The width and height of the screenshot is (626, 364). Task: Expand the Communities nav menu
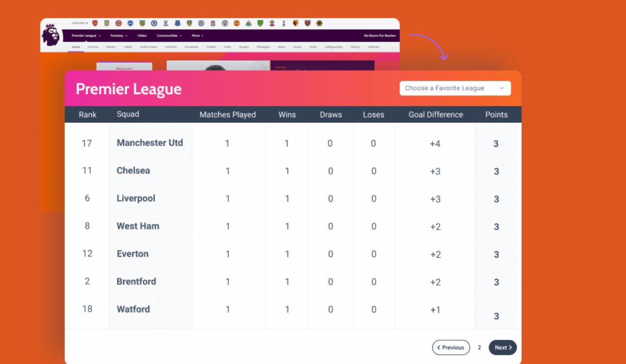[x=169, y=35]
